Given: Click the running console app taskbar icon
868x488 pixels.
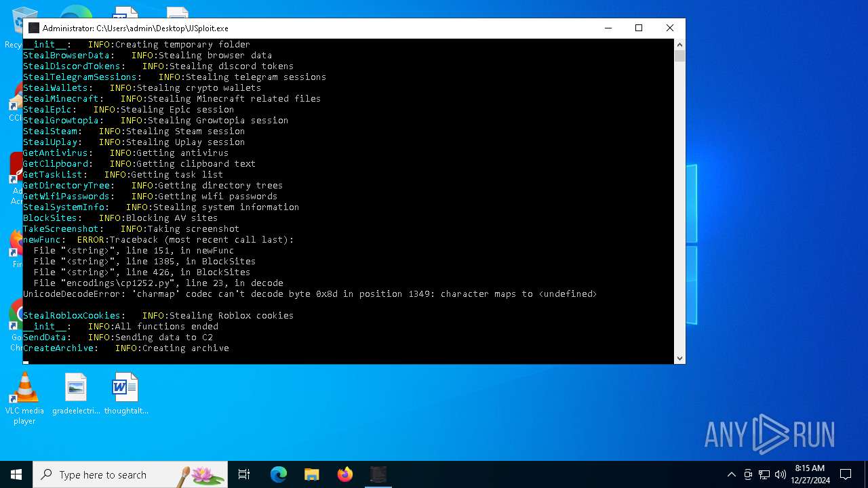Looking at the screenshot, I should (378, 474).
